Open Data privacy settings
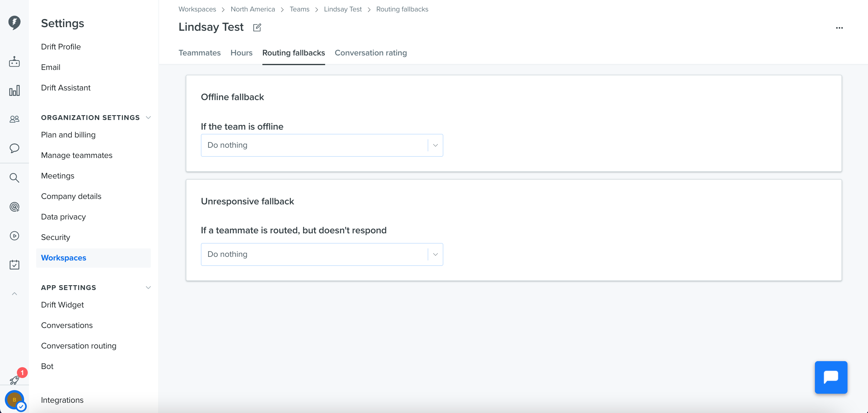 pyautogui.click(x=63, y=217)
